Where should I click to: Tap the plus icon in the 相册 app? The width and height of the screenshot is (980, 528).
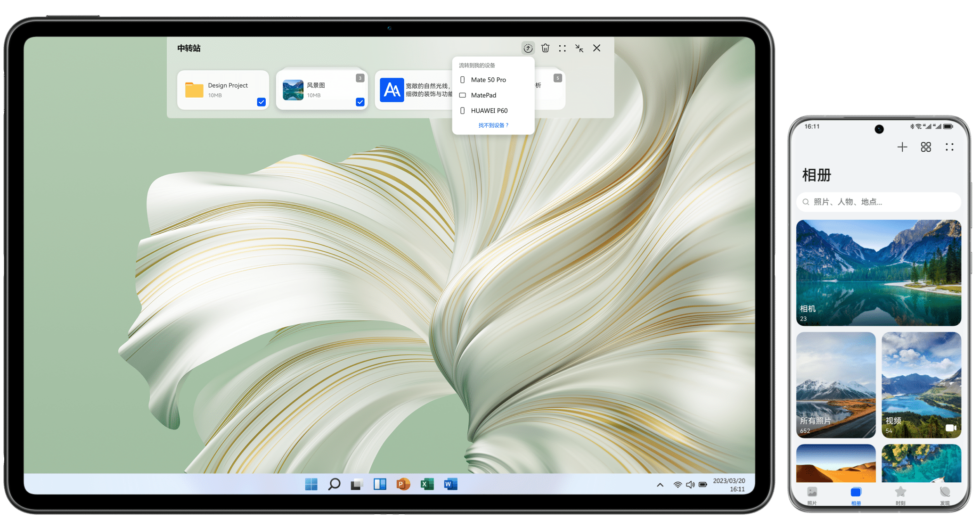coord(902,147)
